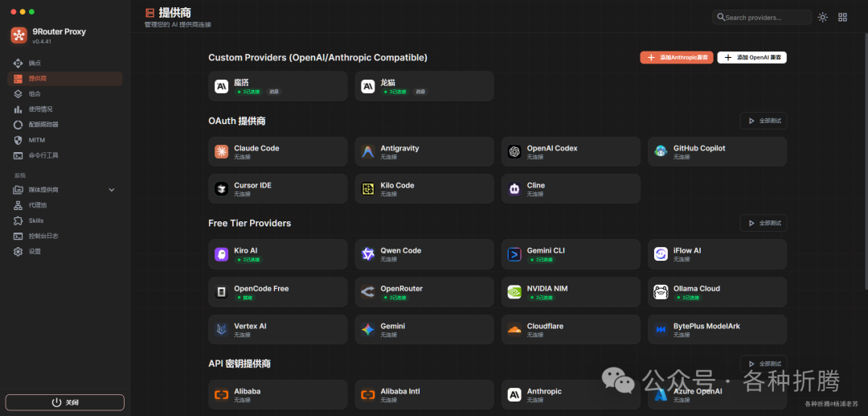Open the OpenAI Codex provider icon

[514, 152]
